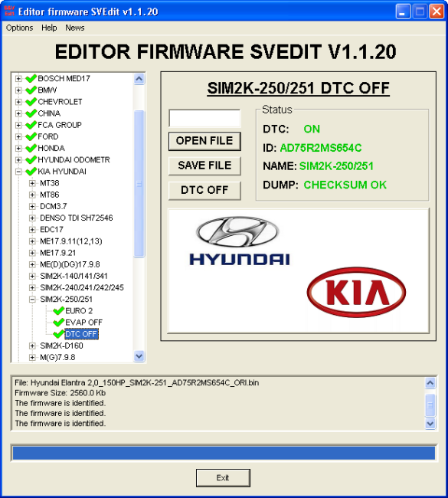The width and height of the screenshot is (448, 498).
Task: Click the green checkmark beside EVAP OFF
Action: pos(58,322)
